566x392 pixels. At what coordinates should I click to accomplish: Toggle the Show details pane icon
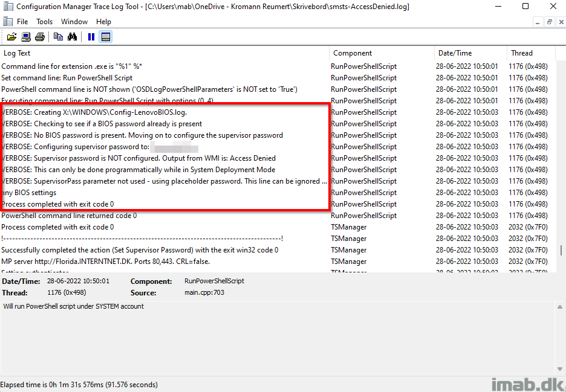[x=106, y=37]
